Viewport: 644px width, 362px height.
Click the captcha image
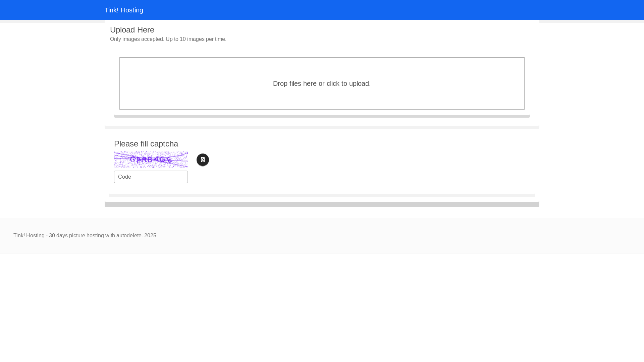pos(151,160)
